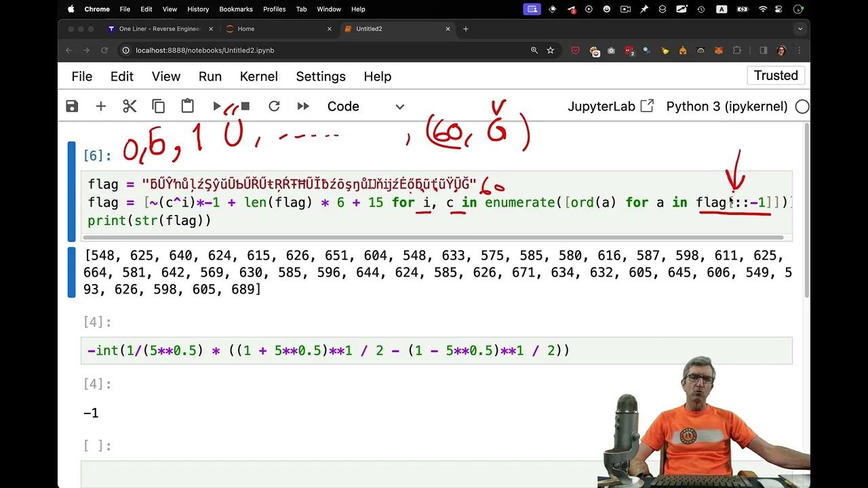Open the Kernel menu in Jupyter
Viewport: 868px width, 488px height.
coord(258,77)
